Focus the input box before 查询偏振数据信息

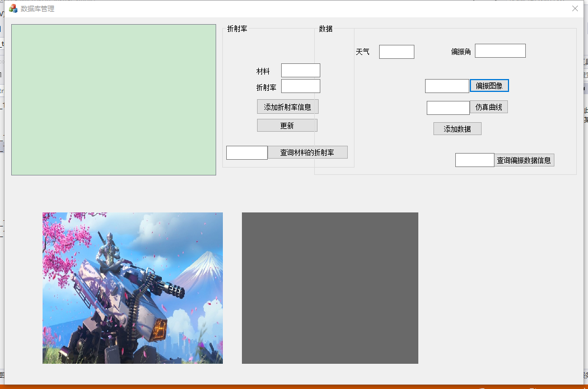[474, 160]
